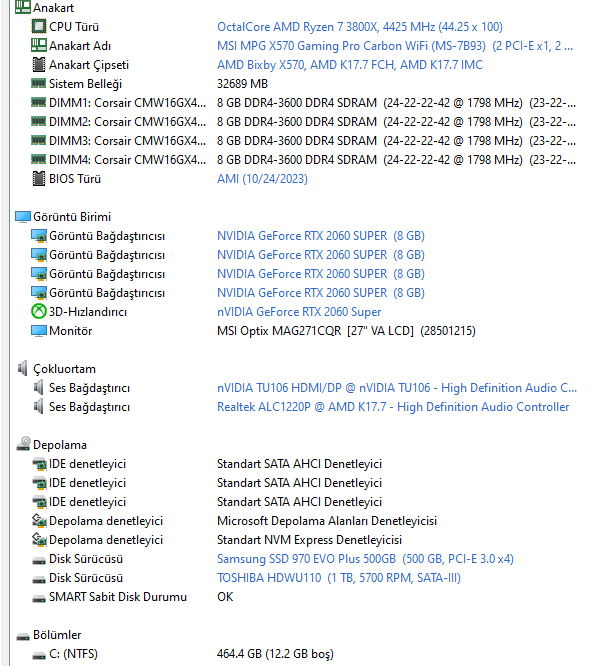Select the DIMM2 8 GB DDR4-3600 value

396,122
